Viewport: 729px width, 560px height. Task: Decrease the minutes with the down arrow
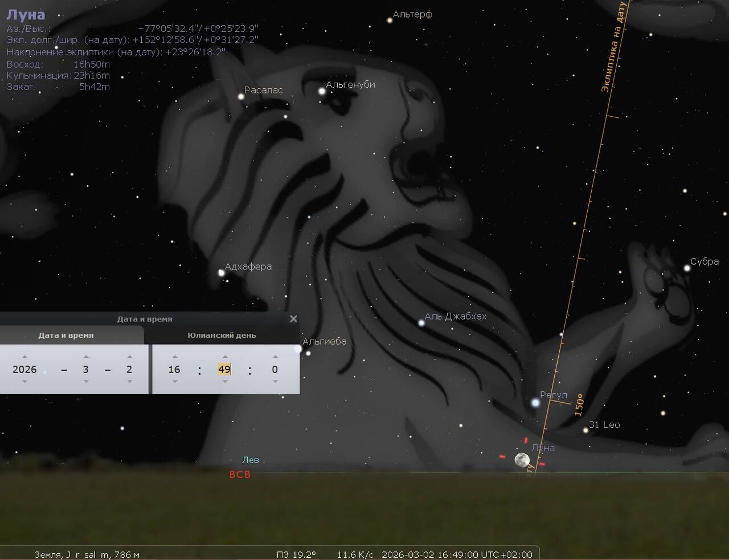[224, 382]
